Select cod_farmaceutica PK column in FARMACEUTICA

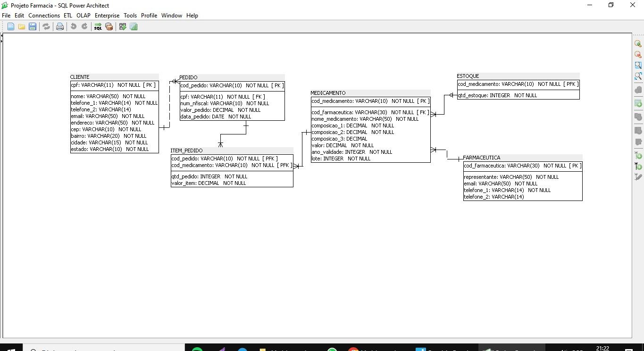[x=523, y=166]
